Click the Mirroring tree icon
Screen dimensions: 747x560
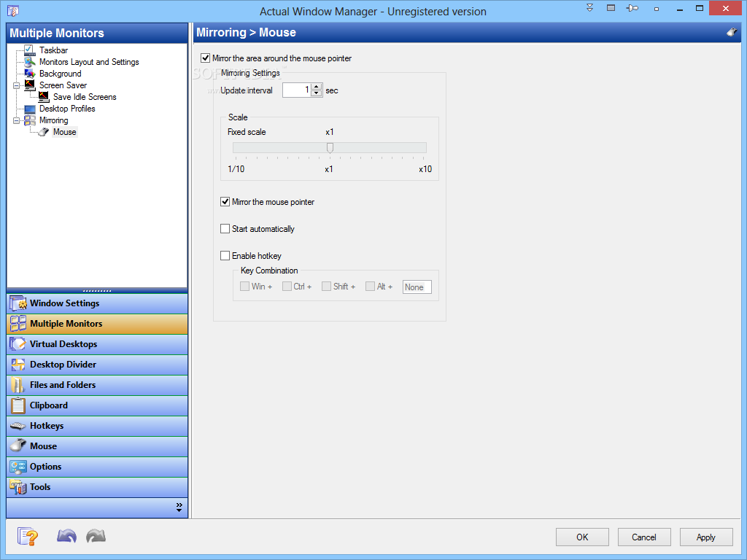29,120
